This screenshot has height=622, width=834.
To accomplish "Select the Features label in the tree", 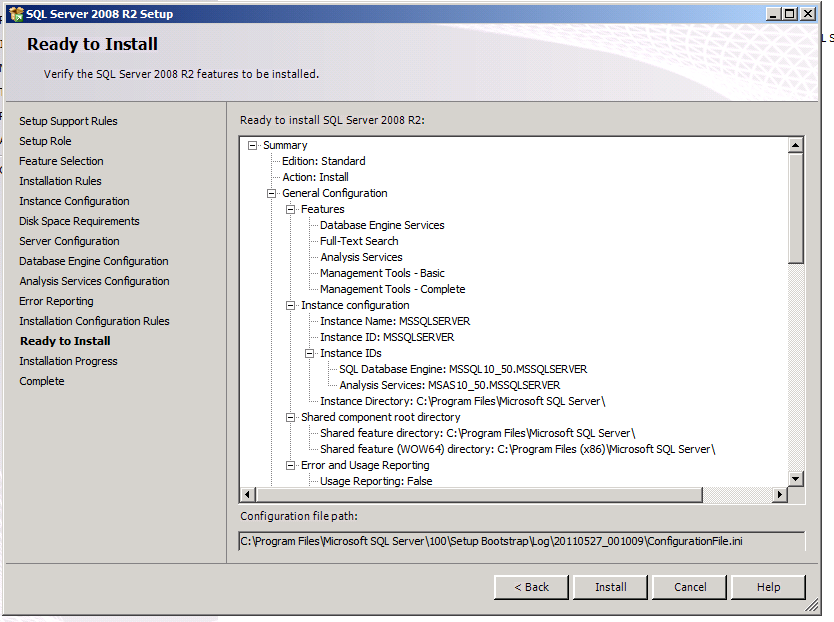I will (322, 209).
